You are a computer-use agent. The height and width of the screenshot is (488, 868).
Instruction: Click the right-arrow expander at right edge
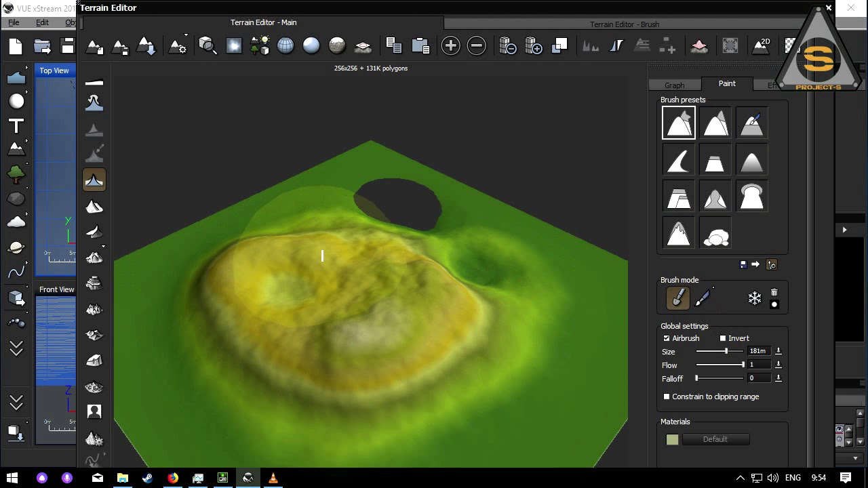[844, 230]
